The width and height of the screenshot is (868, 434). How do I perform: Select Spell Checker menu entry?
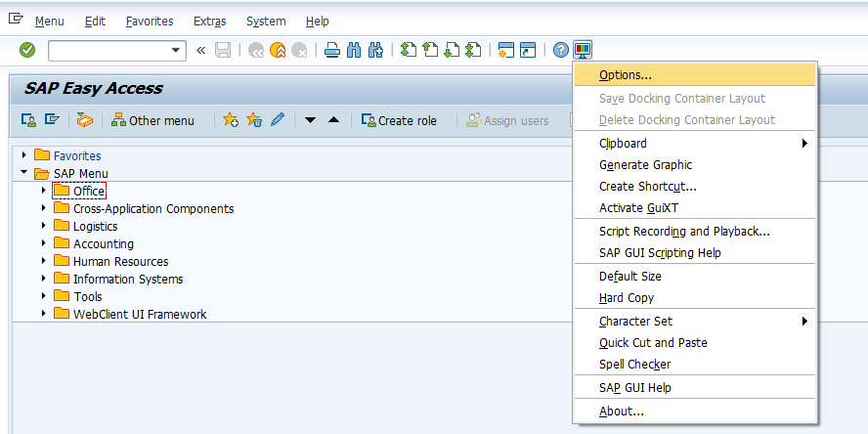pos(695,365)
